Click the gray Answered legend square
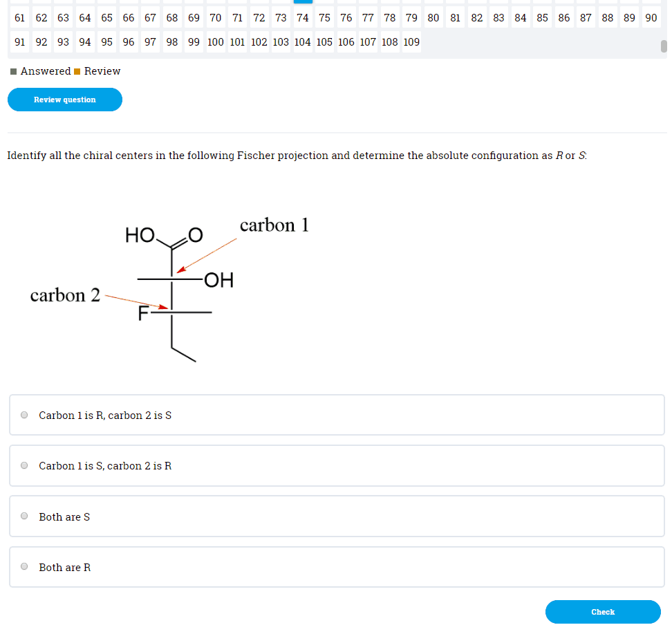 pyautogui.click(x=14, y=71)
